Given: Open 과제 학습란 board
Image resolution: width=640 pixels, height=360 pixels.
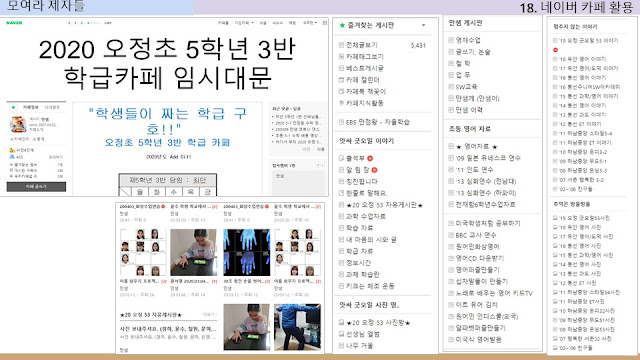Looking at the screenshot, I should [x=362, y=274].
